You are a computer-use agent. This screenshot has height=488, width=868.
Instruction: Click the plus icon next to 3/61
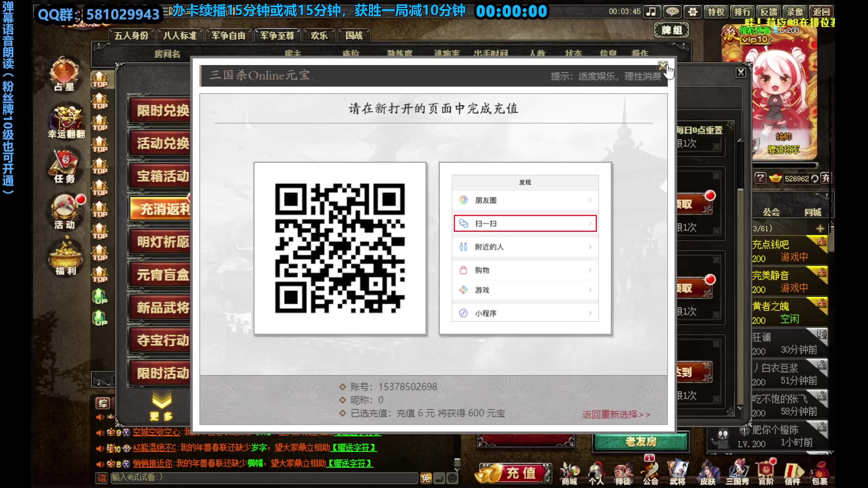(x=820, y=229)
